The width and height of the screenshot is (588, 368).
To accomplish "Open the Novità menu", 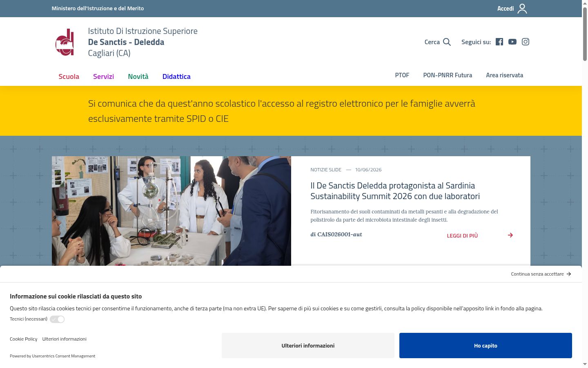I will [x=138, y=76].
